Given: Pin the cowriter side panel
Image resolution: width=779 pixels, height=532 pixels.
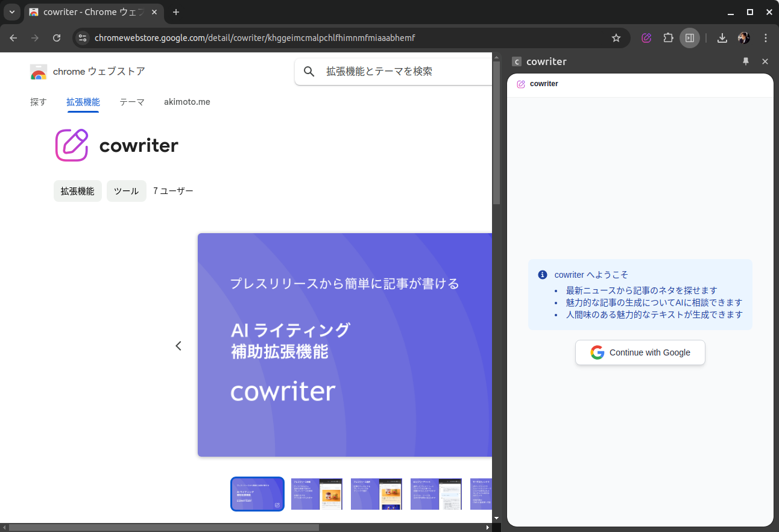Looking at the screenshot, I should coord(746,61).
